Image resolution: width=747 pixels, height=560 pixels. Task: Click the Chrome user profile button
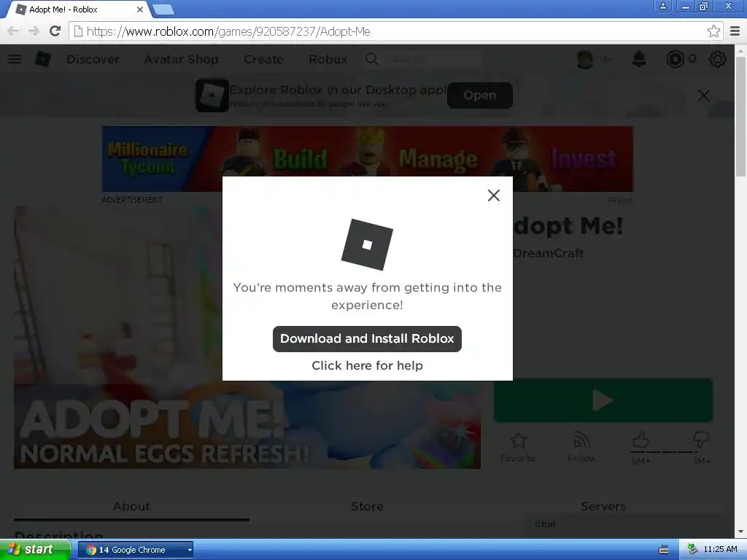click(662, 6)
